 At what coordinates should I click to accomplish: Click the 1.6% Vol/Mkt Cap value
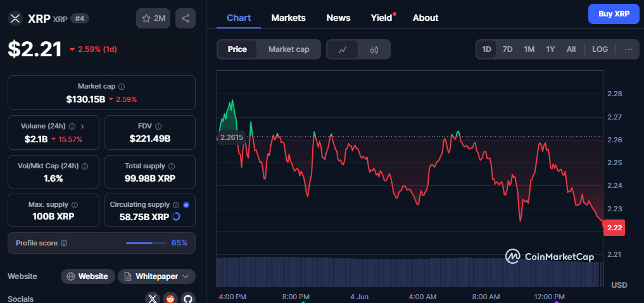coord(53,178)
